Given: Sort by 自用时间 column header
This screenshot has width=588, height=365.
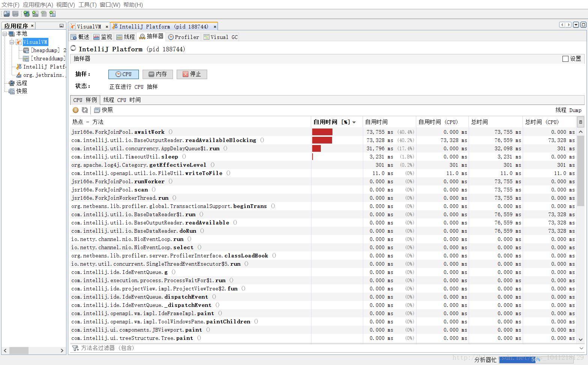Looking at the screenshot, I should pyautogui.click(x=389, y=122).
